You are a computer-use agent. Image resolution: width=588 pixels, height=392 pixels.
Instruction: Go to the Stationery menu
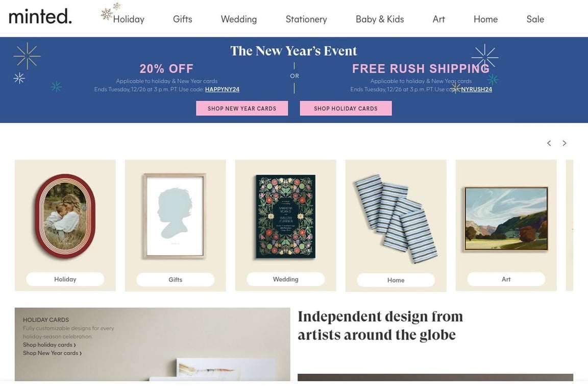(x=306, y=19)
